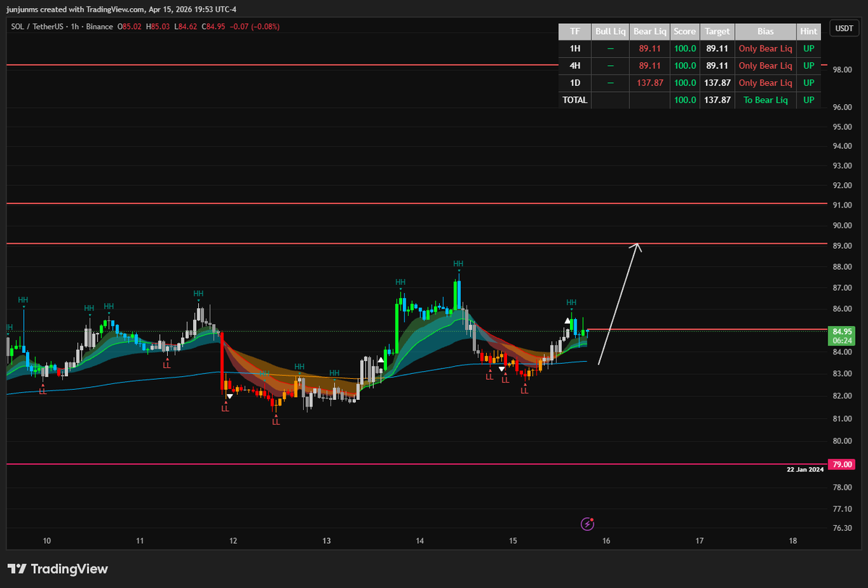Click the Target column header

click(717, 32)
